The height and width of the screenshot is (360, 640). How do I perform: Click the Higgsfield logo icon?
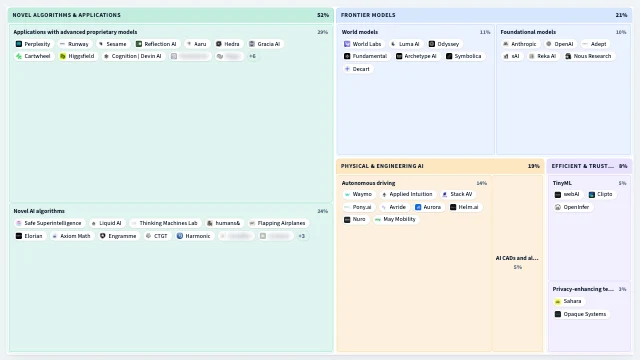pos(63,56)
